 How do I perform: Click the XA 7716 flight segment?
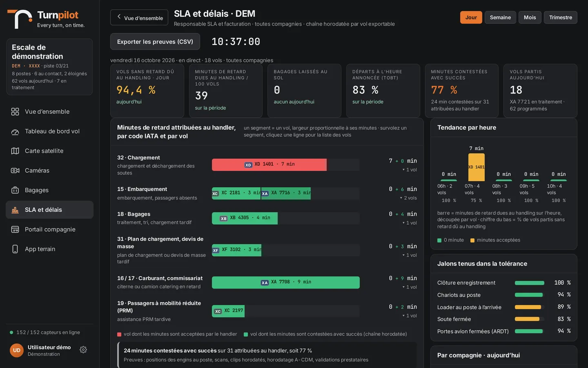pos(286,193)
